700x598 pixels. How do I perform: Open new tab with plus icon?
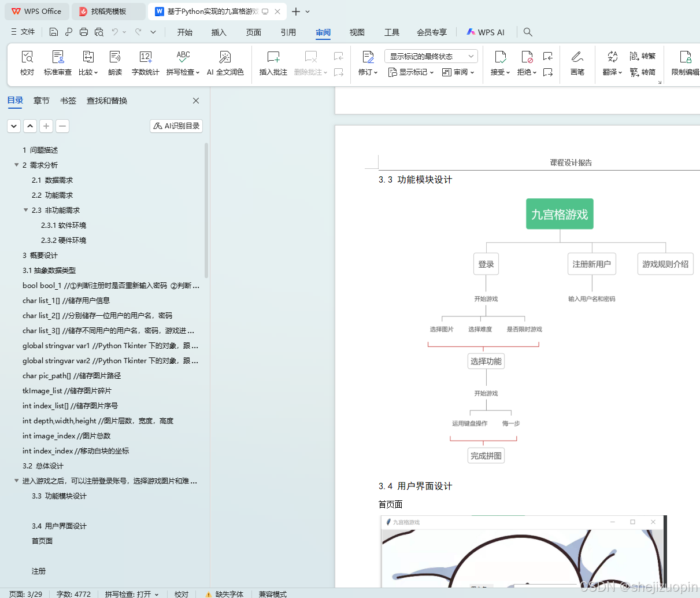(x=296, y=12)
